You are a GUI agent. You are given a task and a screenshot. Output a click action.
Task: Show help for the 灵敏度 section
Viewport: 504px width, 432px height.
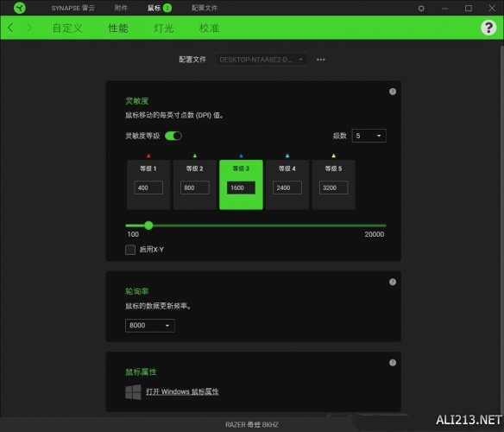pos(393,92)
